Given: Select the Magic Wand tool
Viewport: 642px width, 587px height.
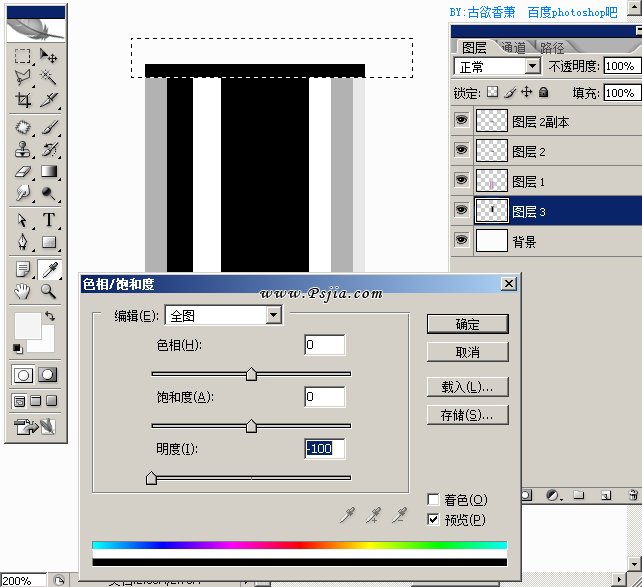Looking at the screenshot, I should 49,77.
